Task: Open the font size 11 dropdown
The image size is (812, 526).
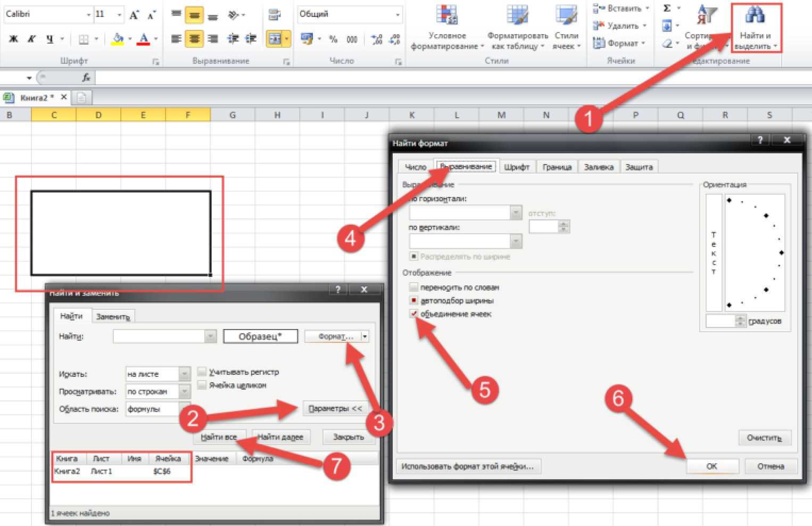Action: (x=119, y=15)
